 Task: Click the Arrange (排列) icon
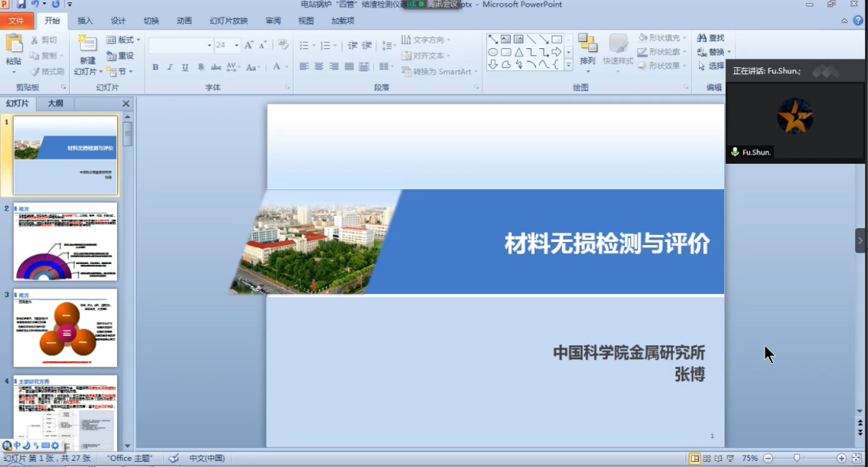pyautogui.click(x=587, y=44)
